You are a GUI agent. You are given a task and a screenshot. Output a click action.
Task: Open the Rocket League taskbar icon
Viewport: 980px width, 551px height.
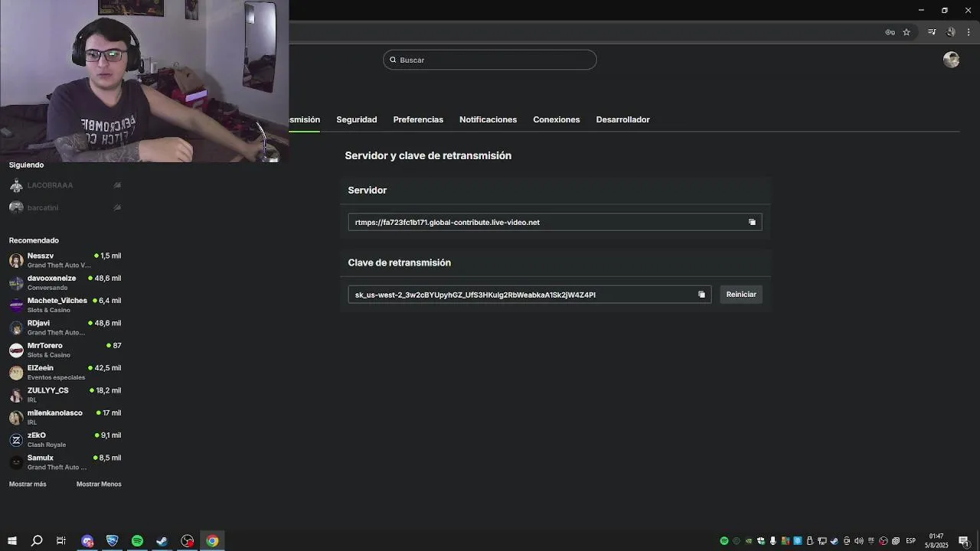(112, 541)
